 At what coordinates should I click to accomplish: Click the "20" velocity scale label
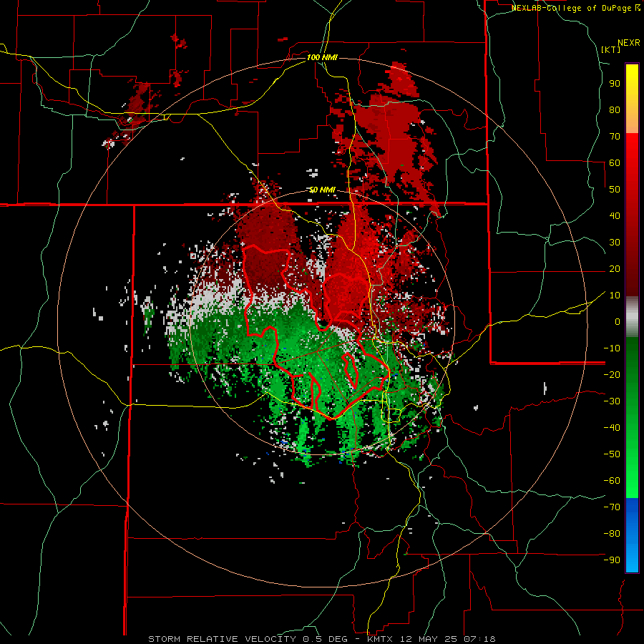[x=615, y=268]
